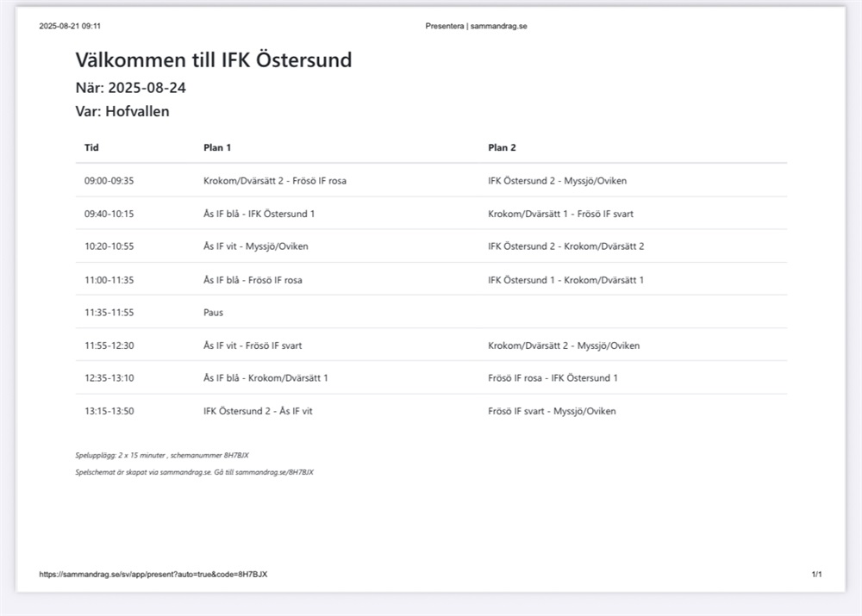862x616 pixels.
Task: Click match Ås IF blå - IFK Östersund 1
Action: pos(259,214)
